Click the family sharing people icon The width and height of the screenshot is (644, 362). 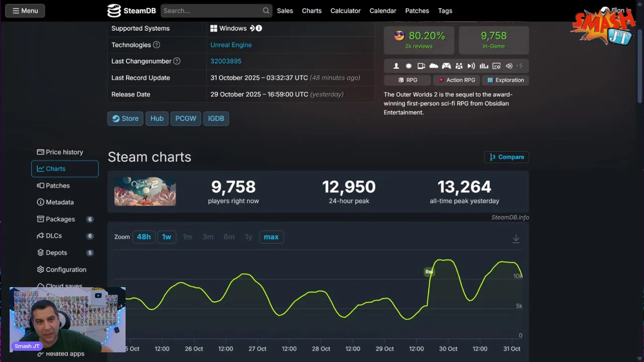point(459,66)
